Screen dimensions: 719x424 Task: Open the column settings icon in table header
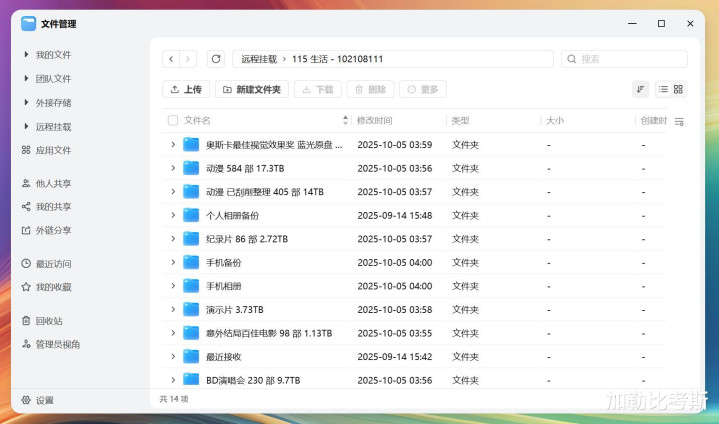coord(679,121)
